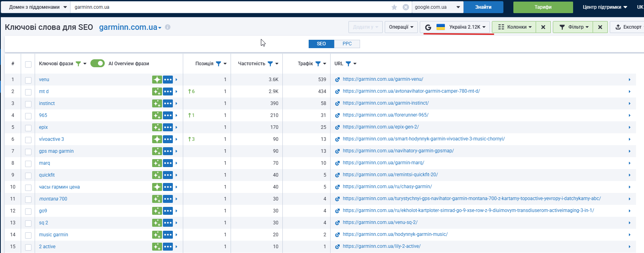Check the checkbox for epix row
Screen dimensions: 644x253
28,128
